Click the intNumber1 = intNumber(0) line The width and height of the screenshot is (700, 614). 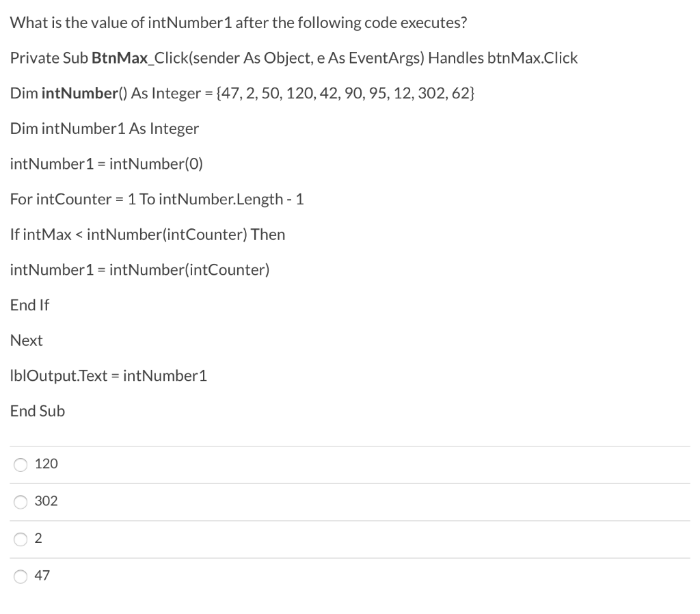[x=106, y=164]
